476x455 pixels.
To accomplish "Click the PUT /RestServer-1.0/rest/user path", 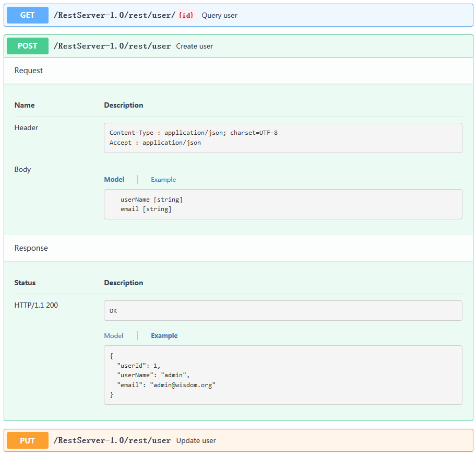I will point(112,440).
